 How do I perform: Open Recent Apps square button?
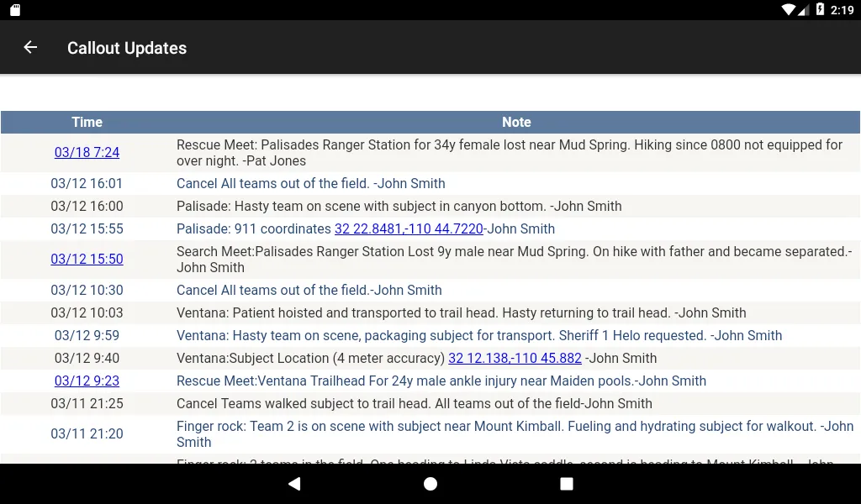[567, 484]
